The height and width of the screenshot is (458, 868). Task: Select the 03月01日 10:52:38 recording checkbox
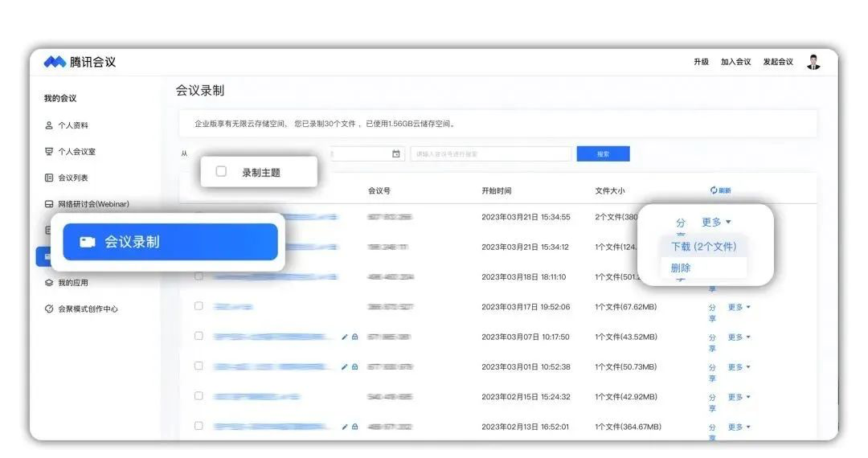pos(199,366)
